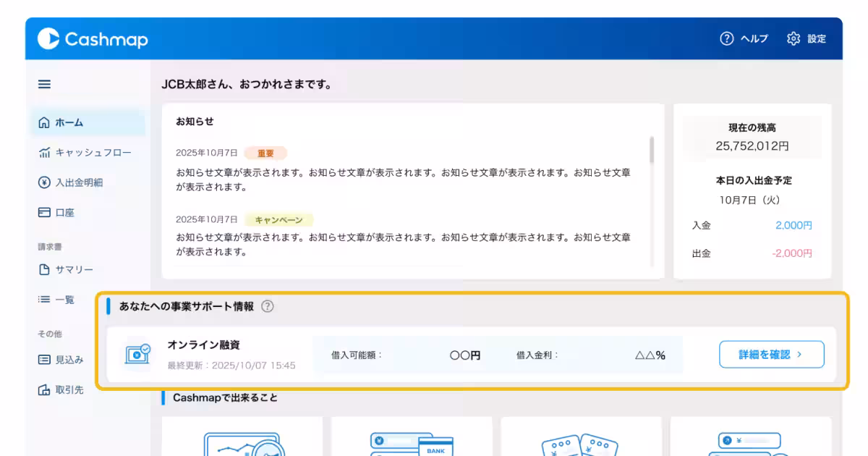Click the キャッシュフロー chart icon
This screenshot has width=868, height=456.
pos(43,153)
